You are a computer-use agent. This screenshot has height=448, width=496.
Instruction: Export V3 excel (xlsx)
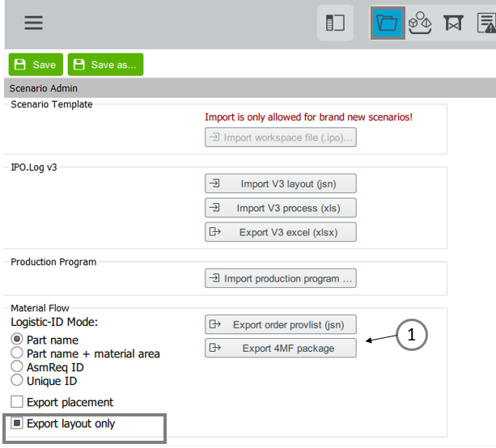tap(281, 232)
